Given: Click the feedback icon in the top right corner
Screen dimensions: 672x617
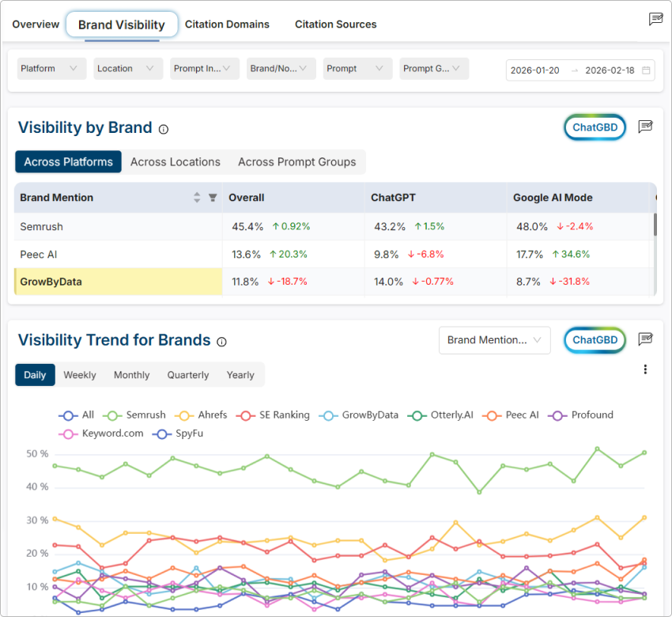Looking at the screenshot, I should tap(655, 20).
